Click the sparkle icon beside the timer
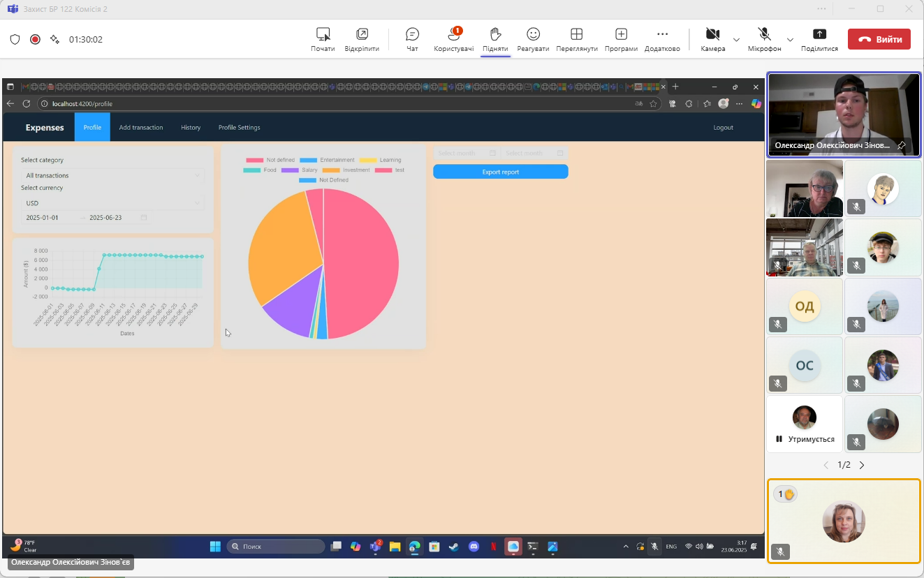This screenshot has width=924, height=578. tap(54, 39)
